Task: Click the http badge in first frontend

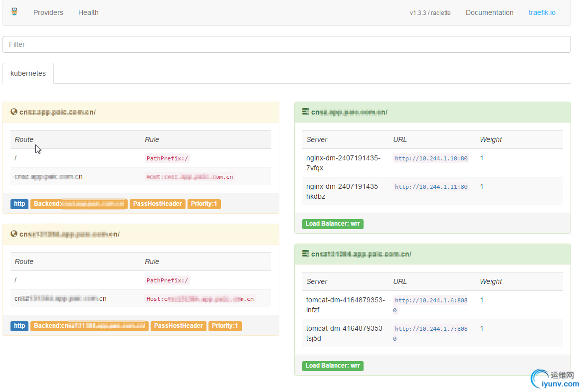Action: click(19, 204)
